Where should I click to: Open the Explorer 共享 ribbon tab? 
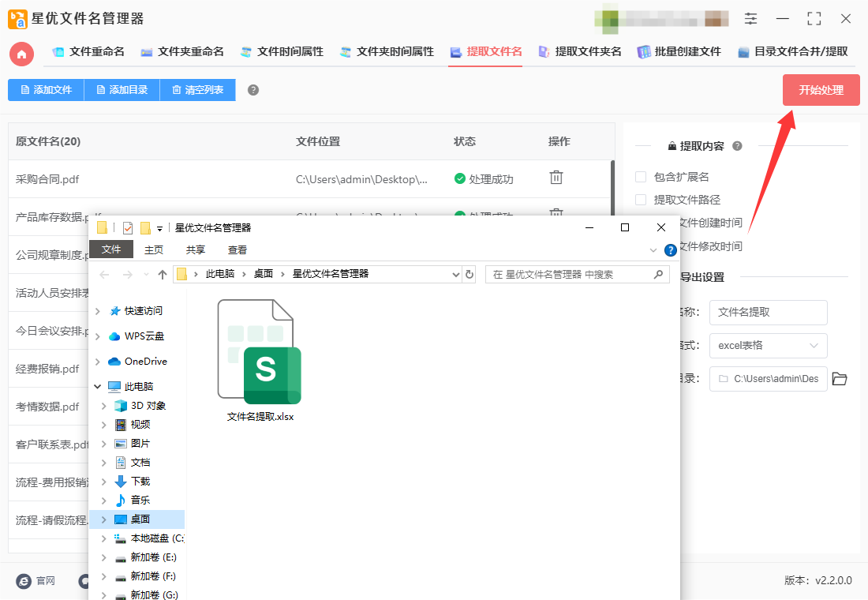pyautogui.click(x=196, y=249)
